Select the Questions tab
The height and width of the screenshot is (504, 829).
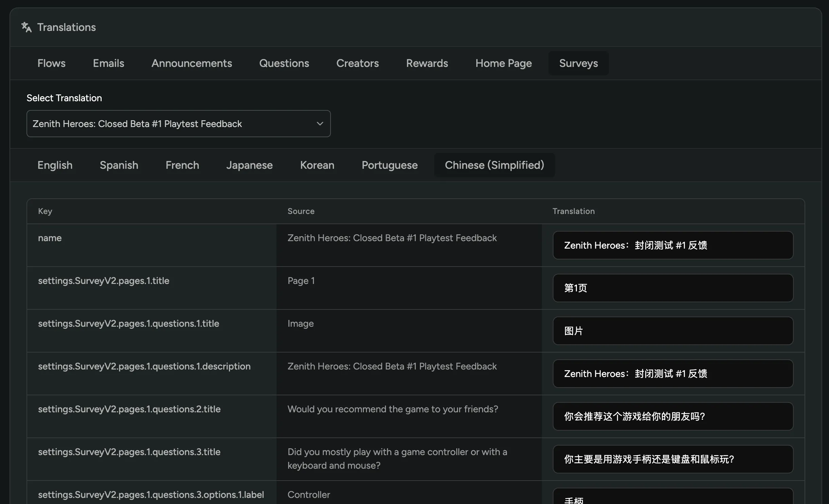click(284, 63)
